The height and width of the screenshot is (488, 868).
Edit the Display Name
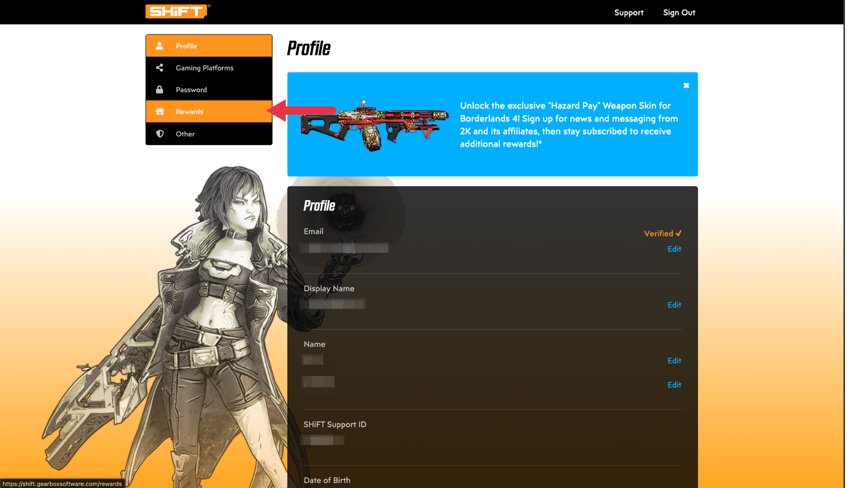pos(674,305)
